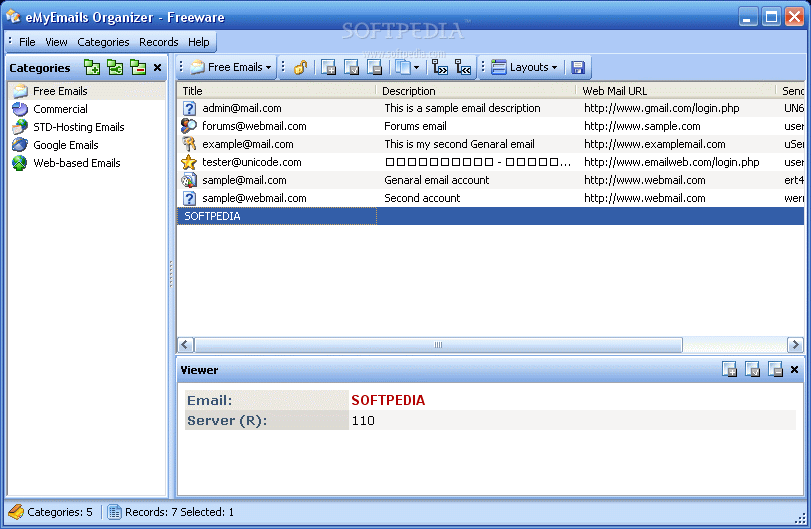This screenshot has width=811, height=529.
Task: Open the Records menu
Action: coord(158,42)
